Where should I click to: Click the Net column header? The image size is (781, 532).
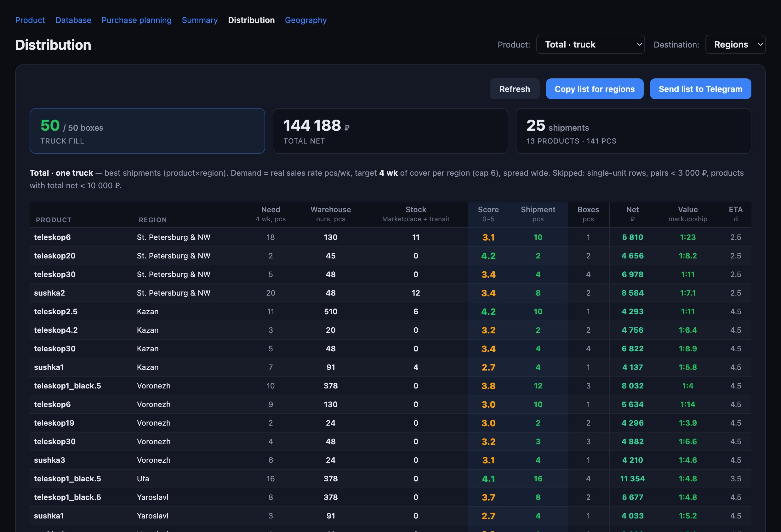(x=632, y=214)
